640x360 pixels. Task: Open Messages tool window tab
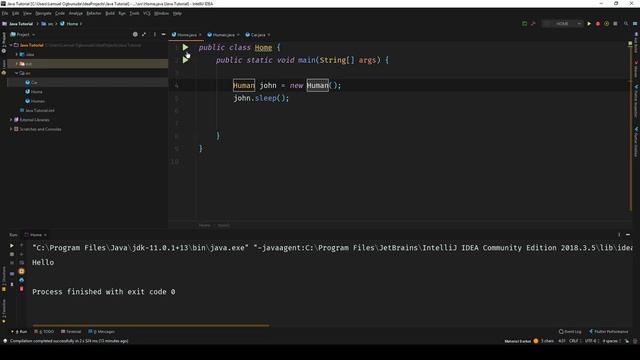tap(102, 331)
